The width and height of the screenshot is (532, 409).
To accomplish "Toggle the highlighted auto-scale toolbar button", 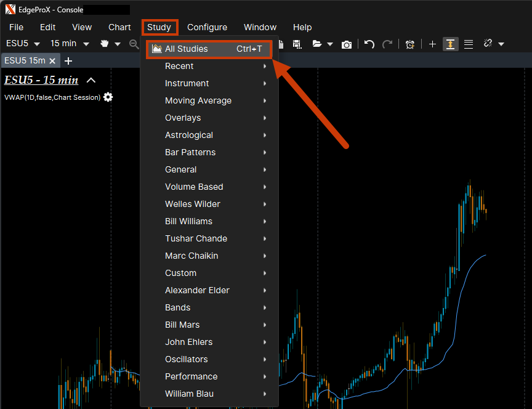I will (451, 44).
